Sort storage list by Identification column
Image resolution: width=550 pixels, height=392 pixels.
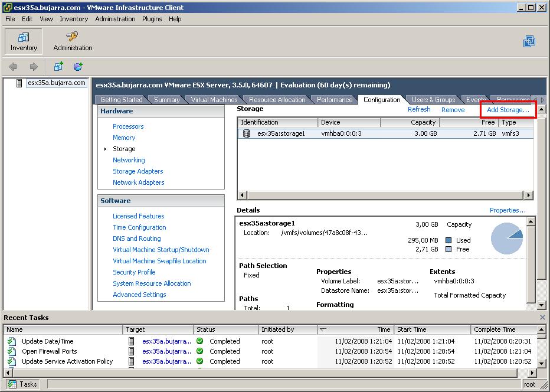point(277,122)
